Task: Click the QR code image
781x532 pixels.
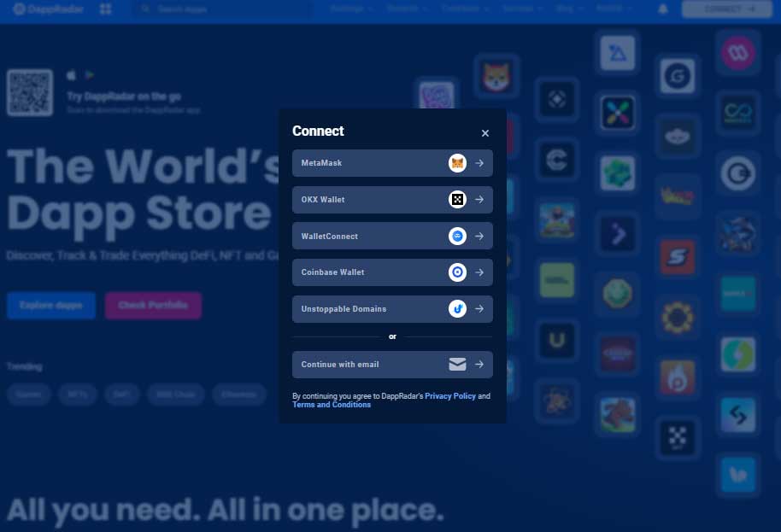Action: [30, 92]
